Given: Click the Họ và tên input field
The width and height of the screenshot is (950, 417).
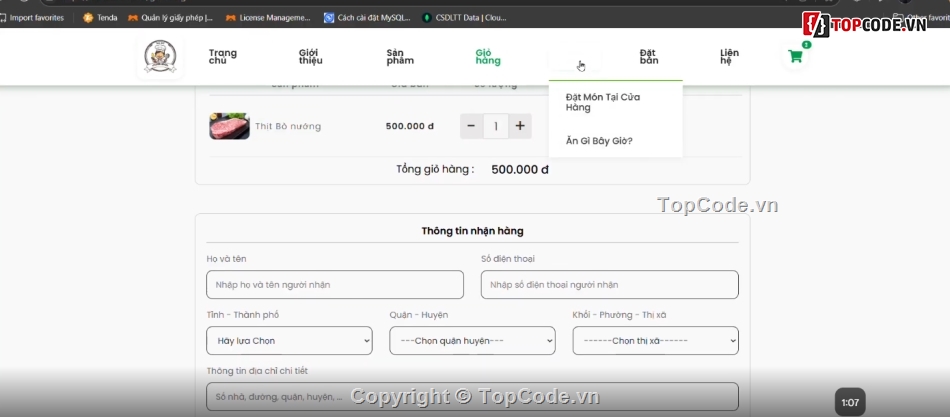Looking at the screenshot, I should coord(335,285).
